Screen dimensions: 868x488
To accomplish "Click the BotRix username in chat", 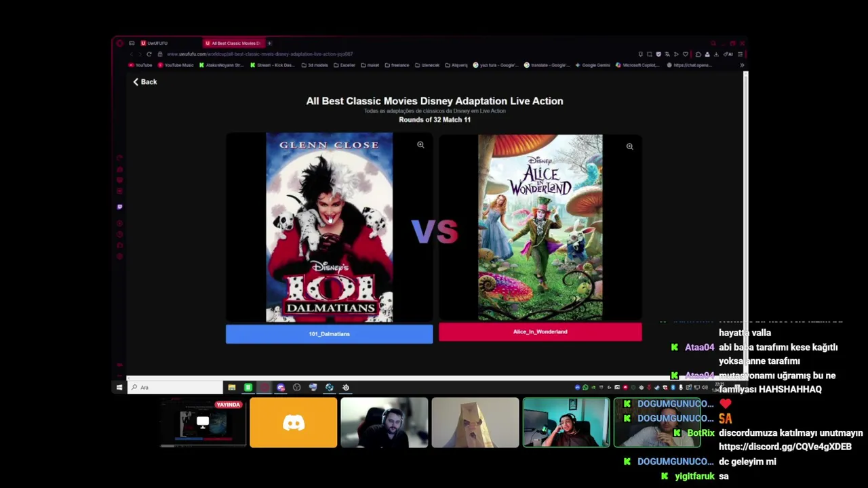I will pyautogui.click(x=701, y=433).
